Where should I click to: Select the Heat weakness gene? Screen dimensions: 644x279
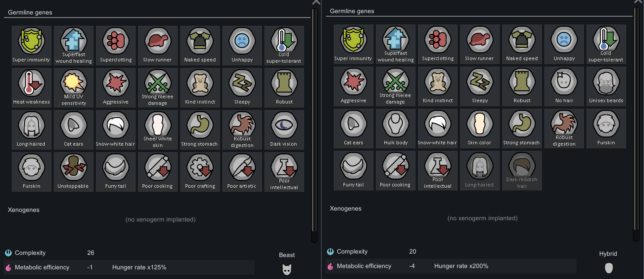point(32,88)
